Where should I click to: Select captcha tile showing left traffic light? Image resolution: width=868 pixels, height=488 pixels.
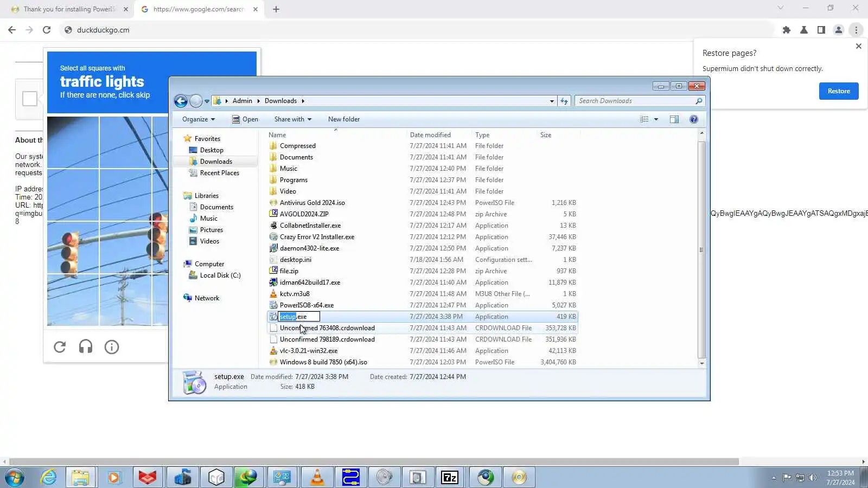73,247
